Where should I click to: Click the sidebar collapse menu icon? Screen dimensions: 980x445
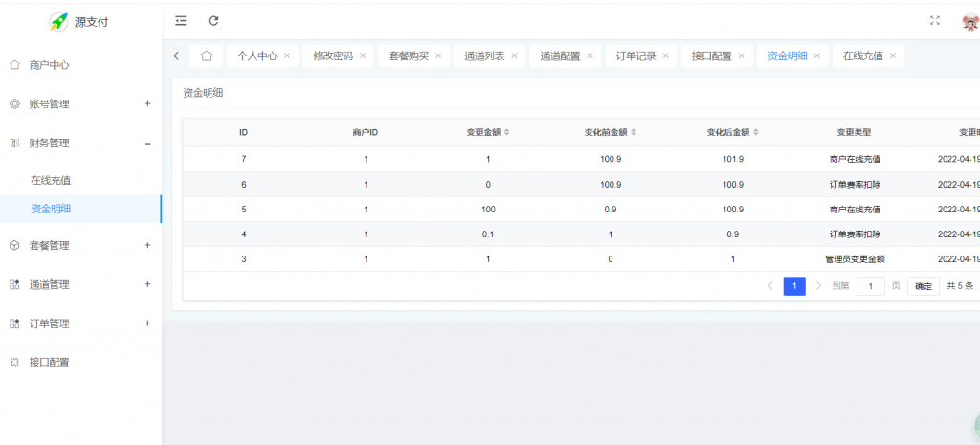(181, 21)
